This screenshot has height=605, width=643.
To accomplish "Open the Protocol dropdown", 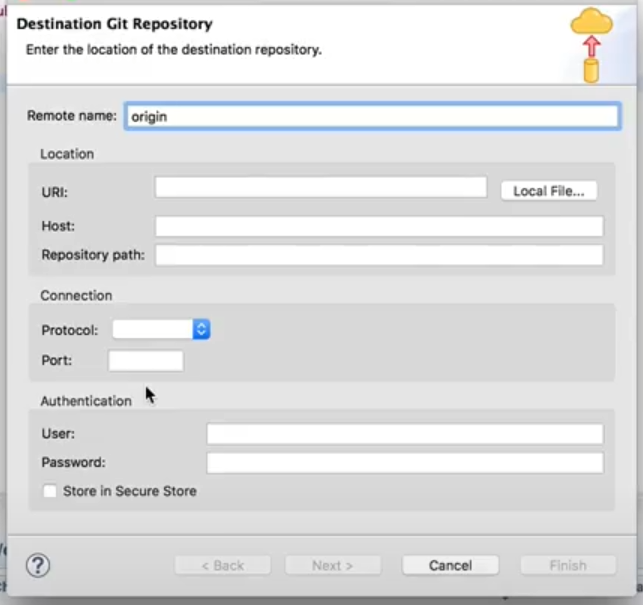I will [161, 329].
